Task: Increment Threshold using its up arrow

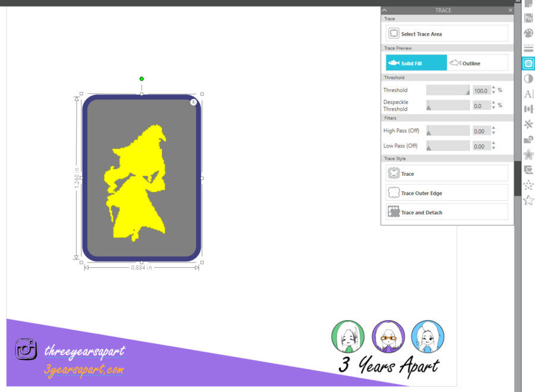Action: click(x=493, y=88)
